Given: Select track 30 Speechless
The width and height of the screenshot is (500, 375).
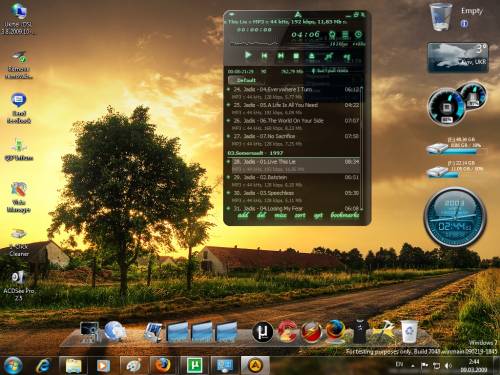Looking at the screenshot, I should (x=294, y=196).
